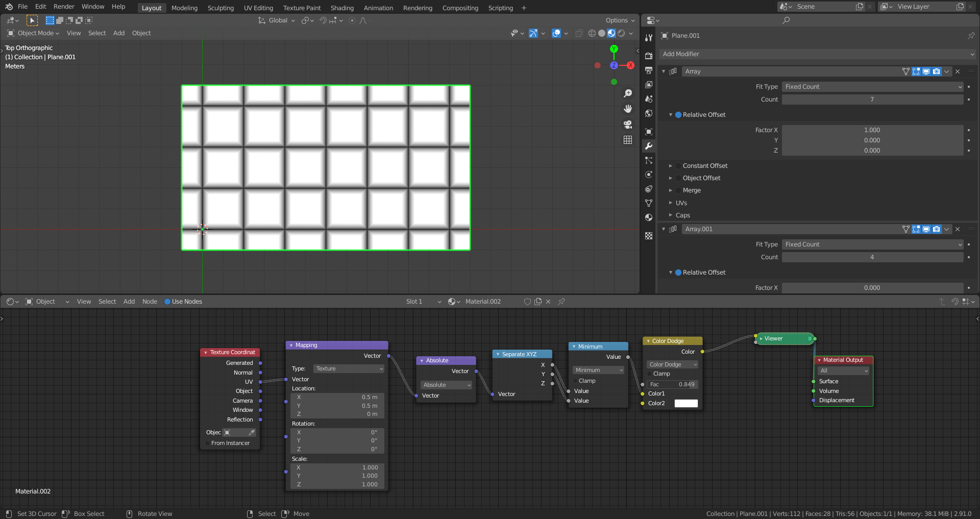The height and width of the screenshot is (519, 980).
Task: Disable Relative Offset on Array modifier
Action: click(x=678, y=115)
